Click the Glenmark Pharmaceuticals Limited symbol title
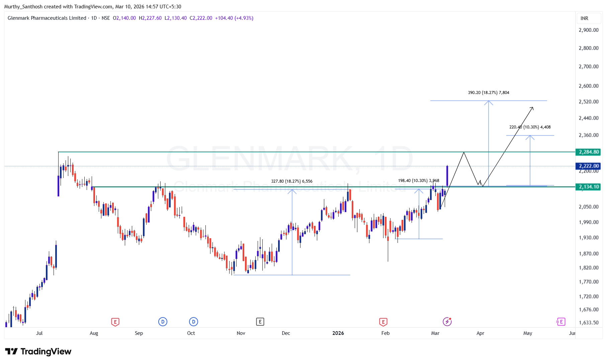The width and height of the screenshot is (607, 364). [x=47, y=18]
